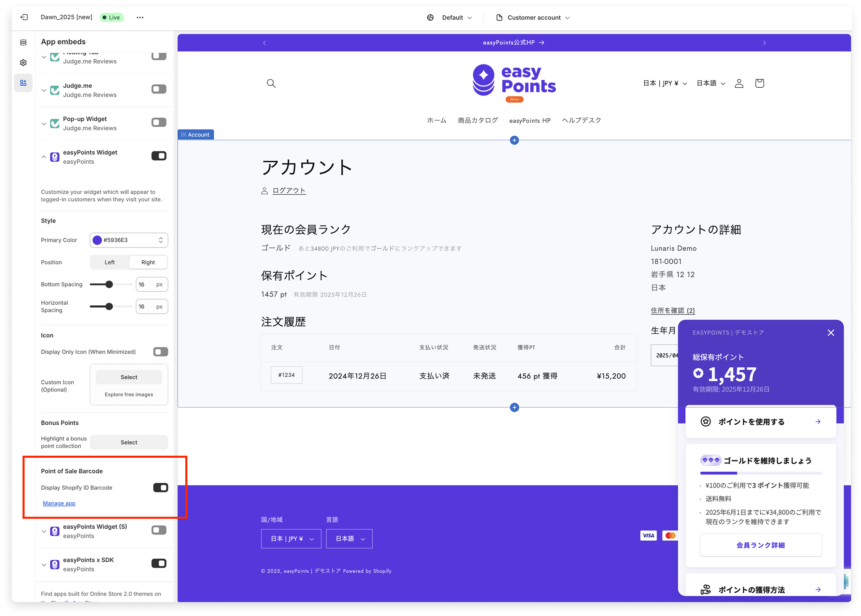Click the next announcement arrow
The width and height of the screenshot is (861, 616).
764,43
